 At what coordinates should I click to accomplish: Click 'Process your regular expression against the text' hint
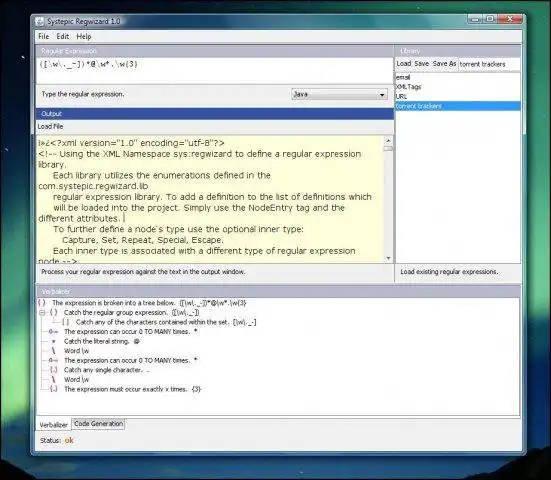143,272
